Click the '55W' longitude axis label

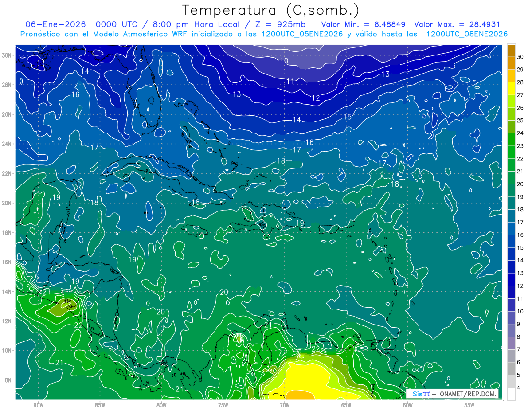tap(469, 405)
